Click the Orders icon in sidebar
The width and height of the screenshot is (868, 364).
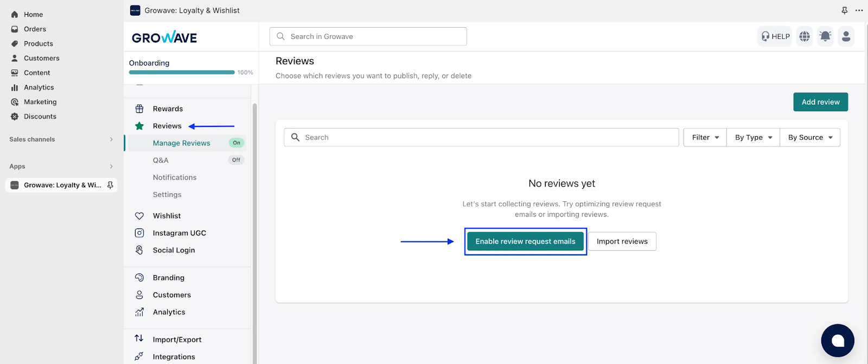15,29
